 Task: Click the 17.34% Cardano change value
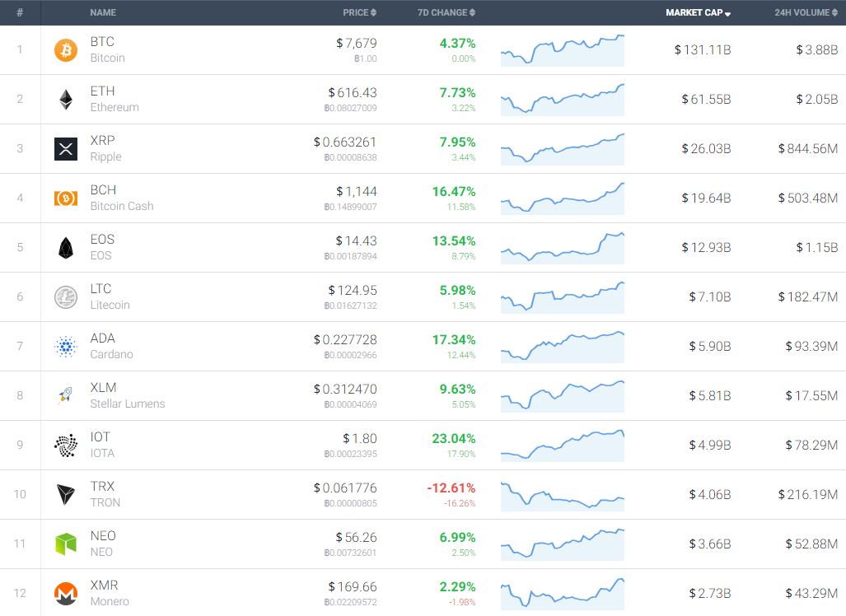[454, 340]
